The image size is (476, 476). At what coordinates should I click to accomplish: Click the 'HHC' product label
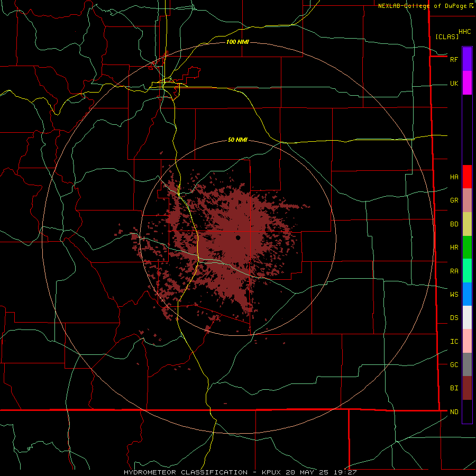tap(464, 32)
